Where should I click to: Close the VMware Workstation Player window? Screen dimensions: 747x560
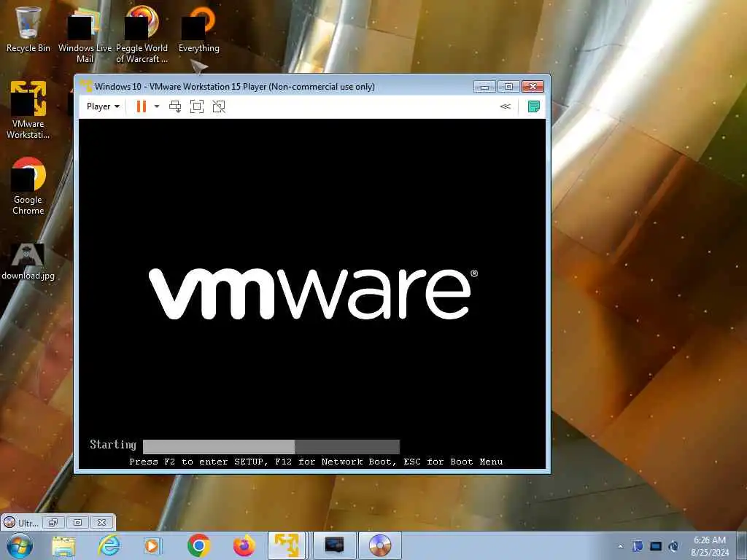[x=533, y=87]
